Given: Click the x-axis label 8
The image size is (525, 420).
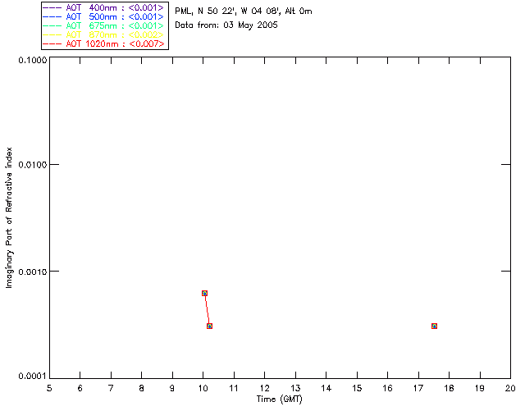Looking at the screenshot, I should point(142,388).
